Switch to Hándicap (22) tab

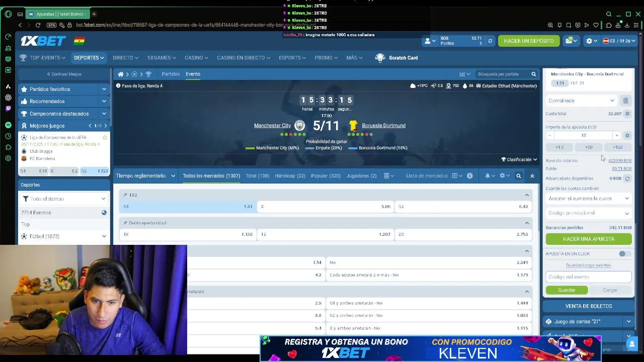(x=290, y=176)
